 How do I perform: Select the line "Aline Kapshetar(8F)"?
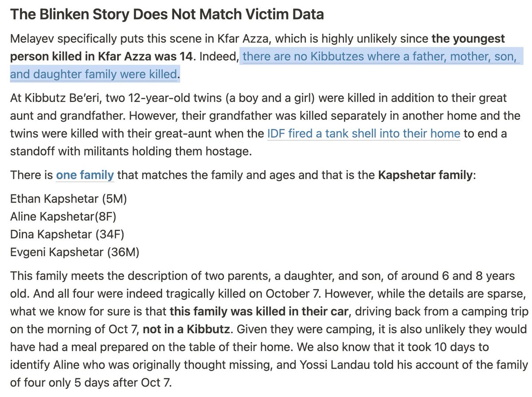pyautogui.click(x=63, y=217)
